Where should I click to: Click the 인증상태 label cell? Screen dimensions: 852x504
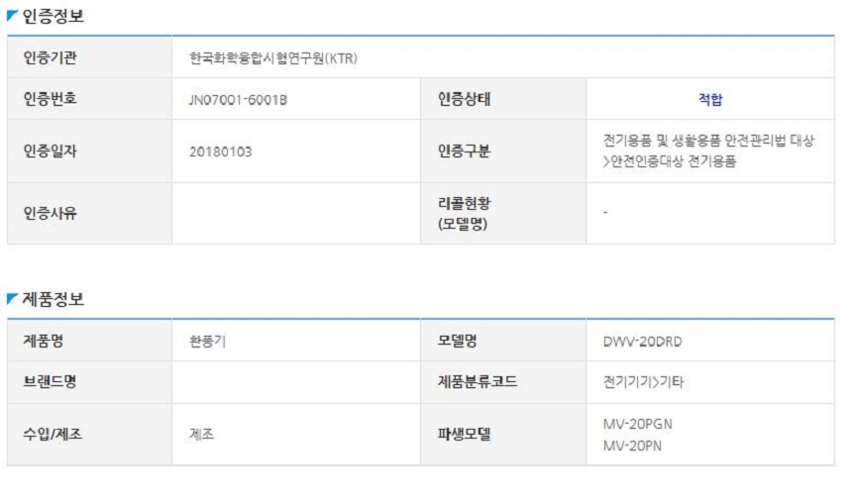click(503, 99)
